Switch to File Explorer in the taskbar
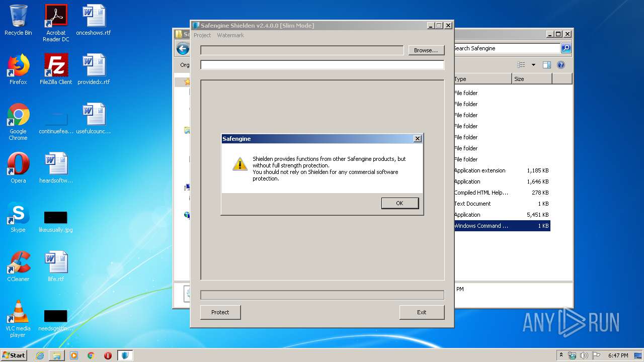This screenshot has height=362, width=644. tap(57, 355)
